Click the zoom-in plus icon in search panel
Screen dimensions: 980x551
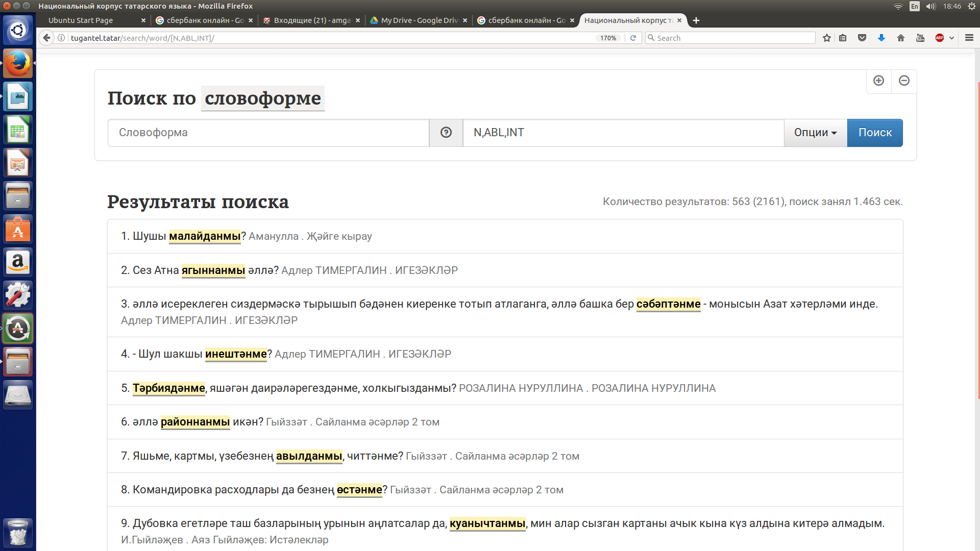pos(878,81)
